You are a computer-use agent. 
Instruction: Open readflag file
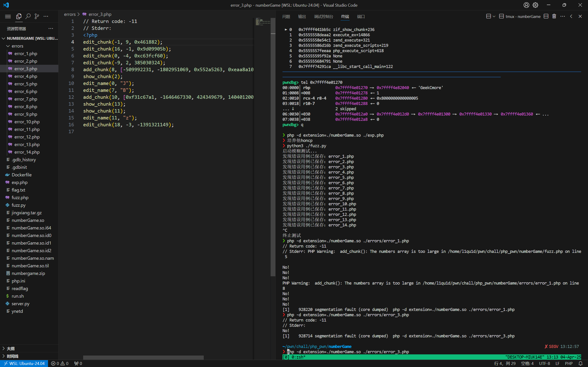29,288
